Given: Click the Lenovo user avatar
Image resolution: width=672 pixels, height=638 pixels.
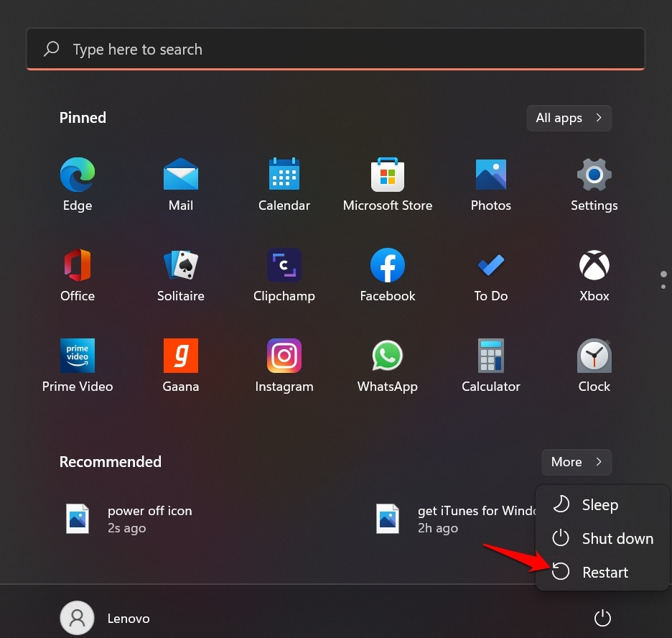Looking at the screenshot, I should coord(77,618).
